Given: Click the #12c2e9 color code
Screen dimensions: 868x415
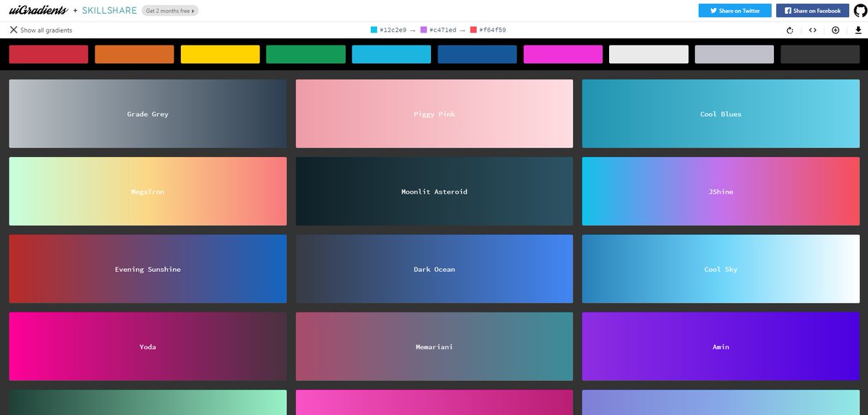Looking at the screenshot, I should (x=394, y=30).
